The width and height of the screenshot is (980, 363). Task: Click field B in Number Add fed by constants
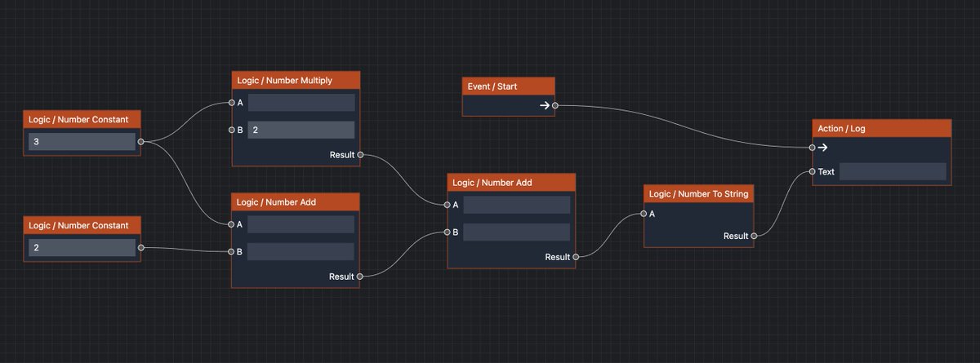click(x=301, y=251)
